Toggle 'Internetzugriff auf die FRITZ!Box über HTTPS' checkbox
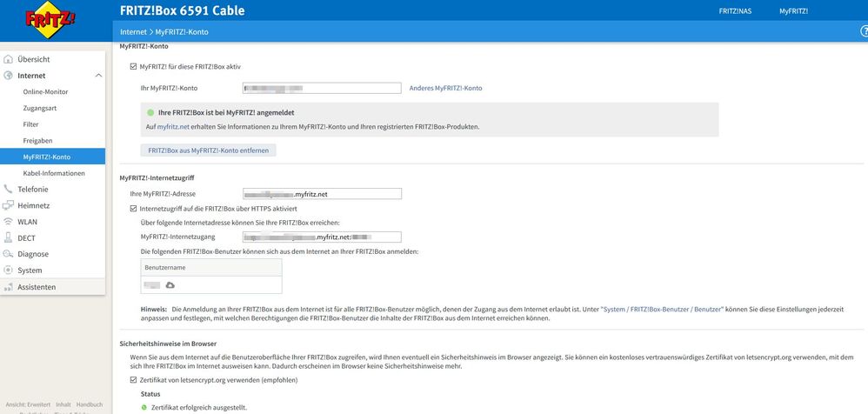The width and height of the screenshot is (868, 414). point(133,209)
